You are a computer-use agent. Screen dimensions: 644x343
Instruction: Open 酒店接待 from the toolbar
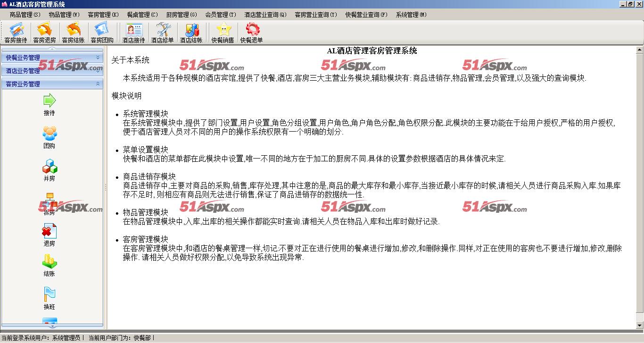(133, 33)
